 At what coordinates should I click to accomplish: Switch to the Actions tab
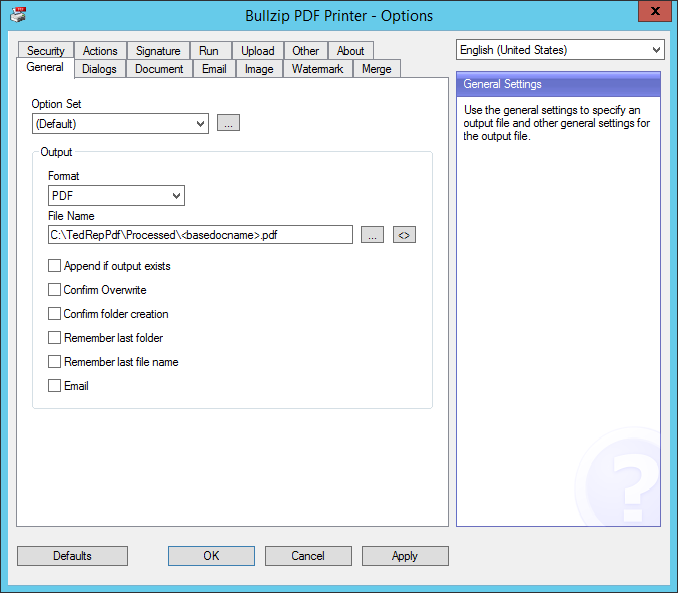click(x=100, y=51)
